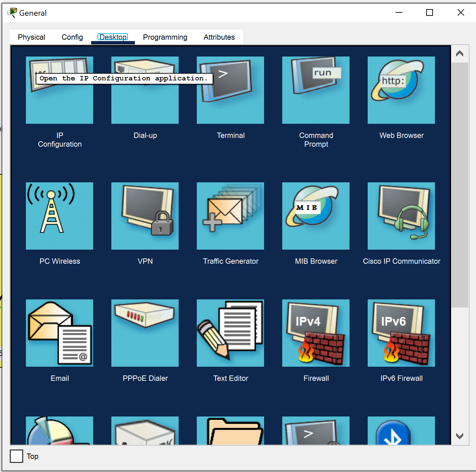476x472 pixels.
Task: Open PC Wireless settings
Action: click(60, 216)
